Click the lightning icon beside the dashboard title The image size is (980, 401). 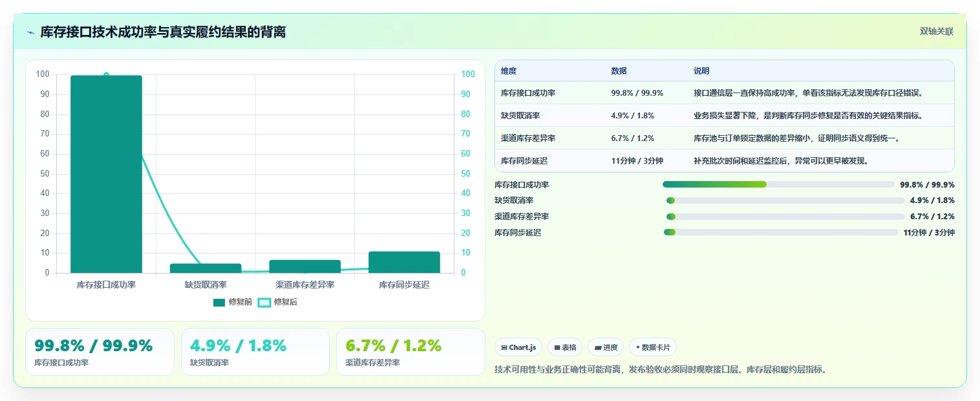click(x=30, y=32)
